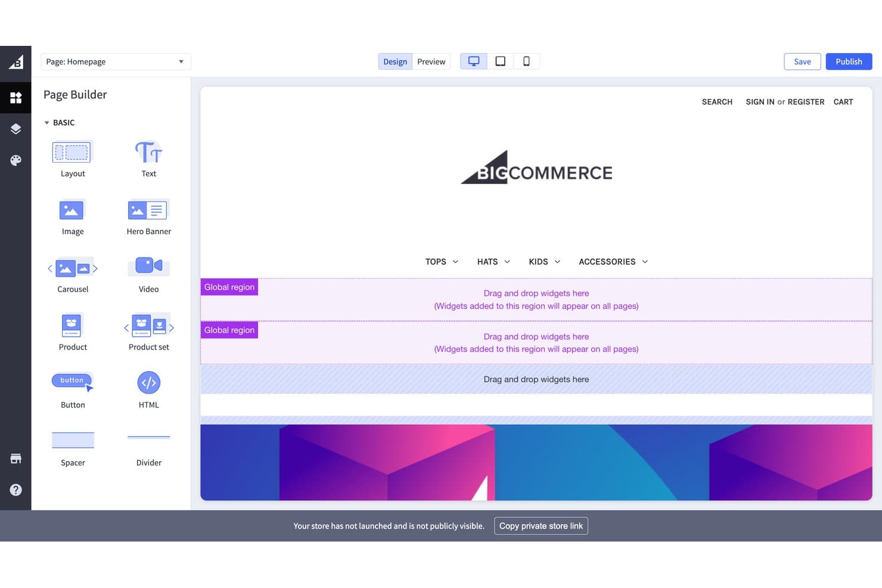This screenshot has height=588, width=882.
Task: Switch to desktop viewport
Action: pyautogui.click(x=474, y=61)
